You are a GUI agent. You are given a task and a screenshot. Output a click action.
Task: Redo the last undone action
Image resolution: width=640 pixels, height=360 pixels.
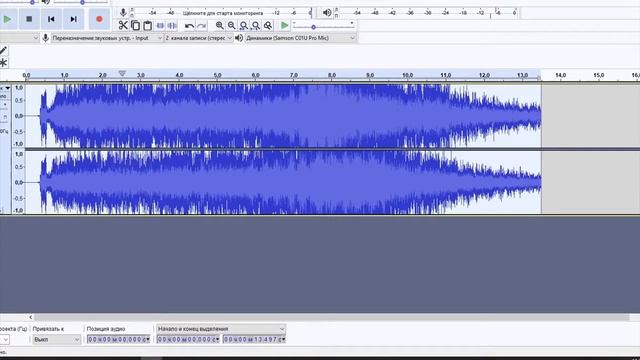(x=201, y=26)
